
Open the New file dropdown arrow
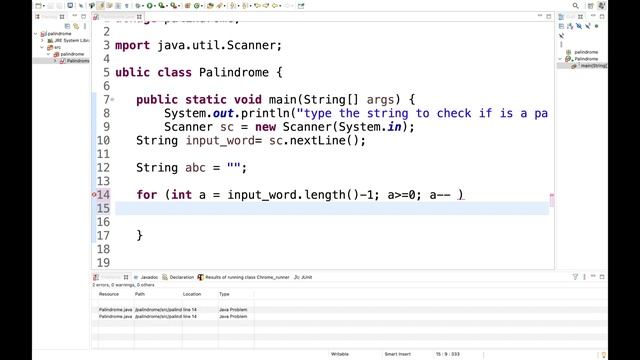tap(44, 6)
